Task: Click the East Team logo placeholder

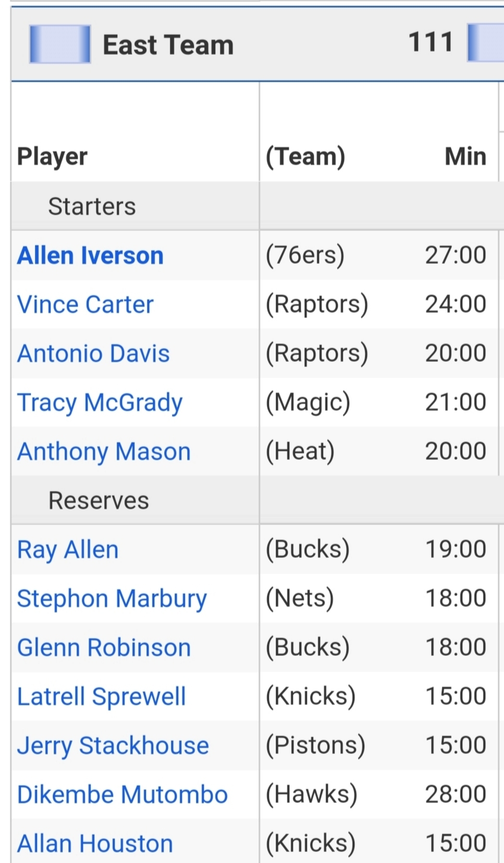Action: [x=60, y=44]
